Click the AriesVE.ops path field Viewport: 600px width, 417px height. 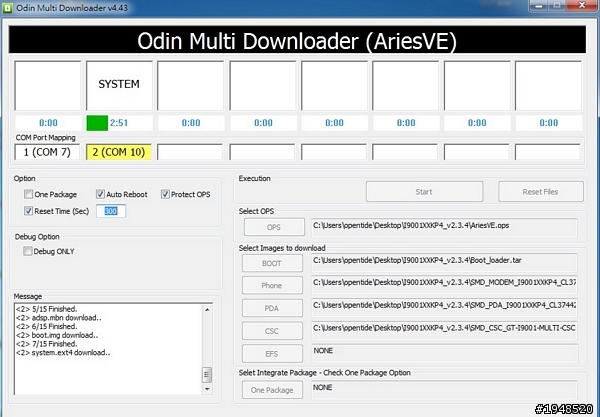tap(445, 228)
